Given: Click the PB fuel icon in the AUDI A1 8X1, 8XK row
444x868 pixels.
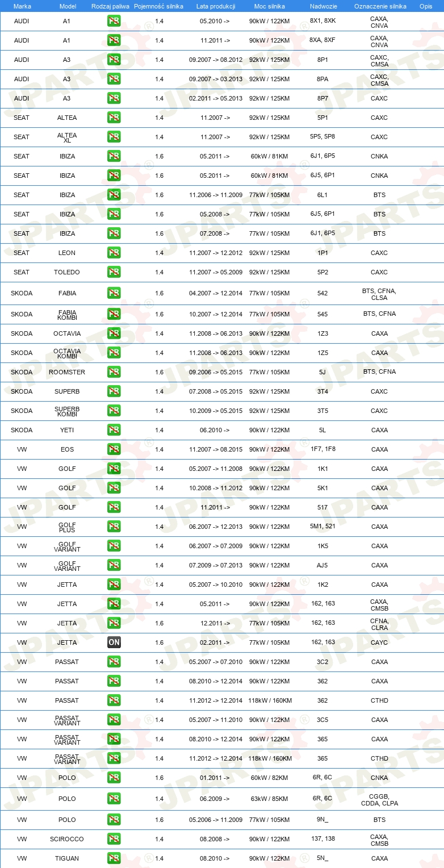Looking at the screenshot, I should point(114,21).
